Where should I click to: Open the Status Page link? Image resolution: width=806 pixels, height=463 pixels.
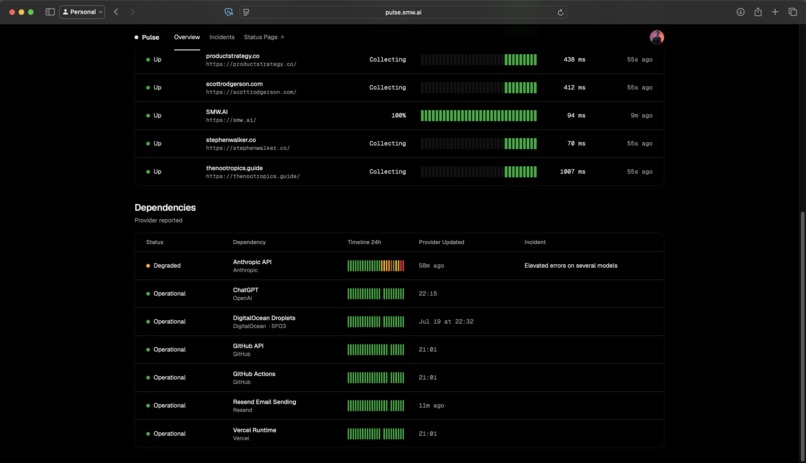[264, 37]
